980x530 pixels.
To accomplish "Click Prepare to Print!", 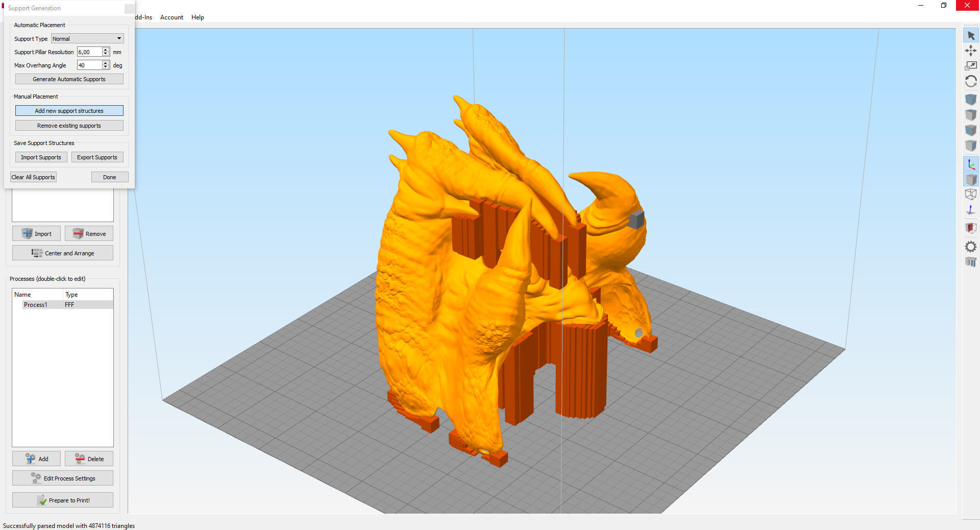I will pyautogui.click(x=63, y=500).
